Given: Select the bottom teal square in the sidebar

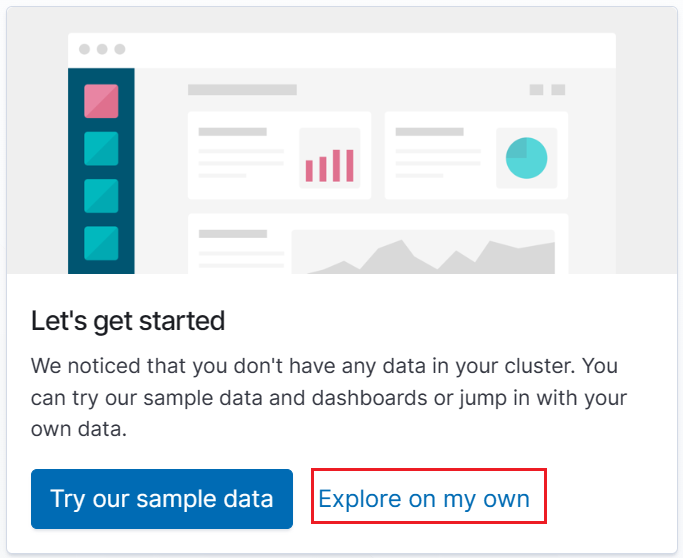Looking at the screenshot, I should pyautogui.click(x=101, y=243).
